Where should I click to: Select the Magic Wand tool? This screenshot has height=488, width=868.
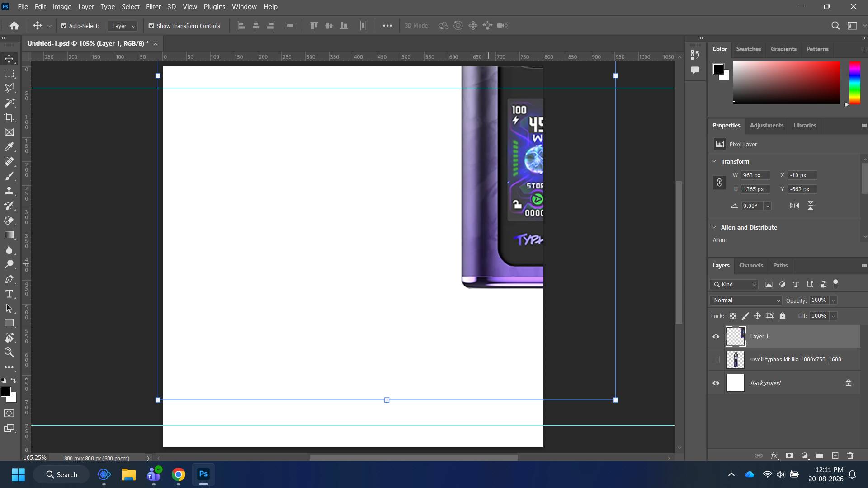tap(9, 103)
